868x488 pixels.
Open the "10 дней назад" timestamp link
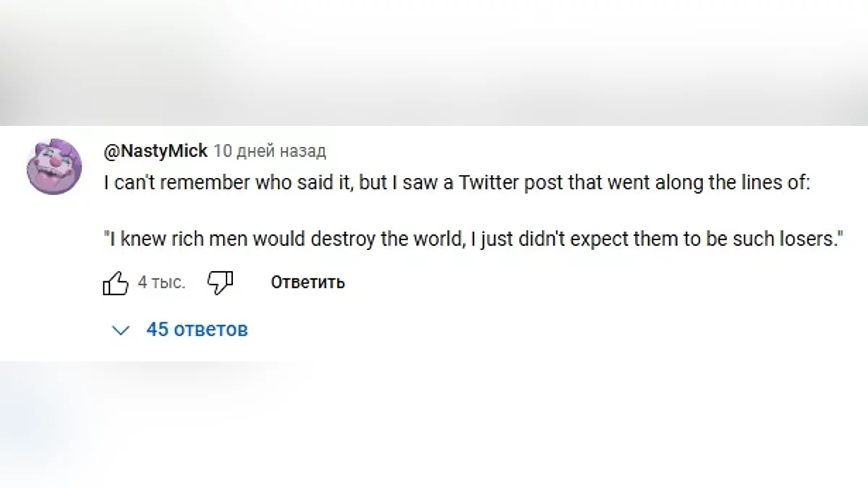coord(271,151)
